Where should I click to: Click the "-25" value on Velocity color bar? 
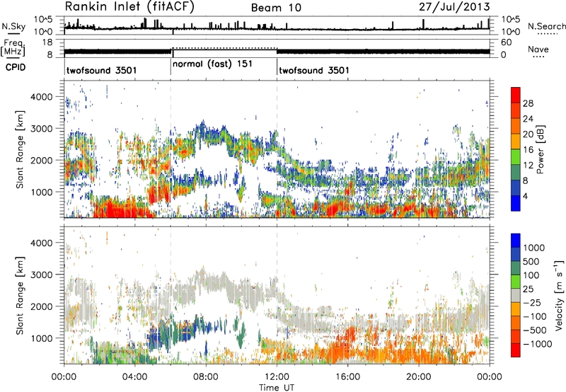(531, 303)
